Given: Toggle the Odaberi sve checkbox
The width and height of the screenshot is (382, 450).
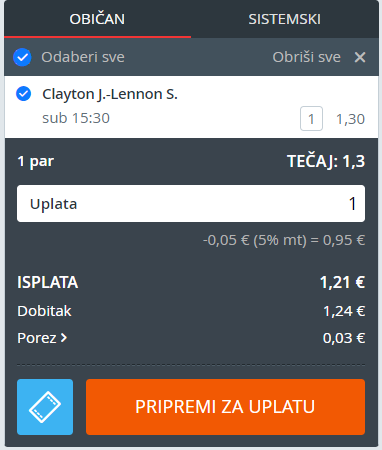Looking at the screenshot, I should (22, 57).
